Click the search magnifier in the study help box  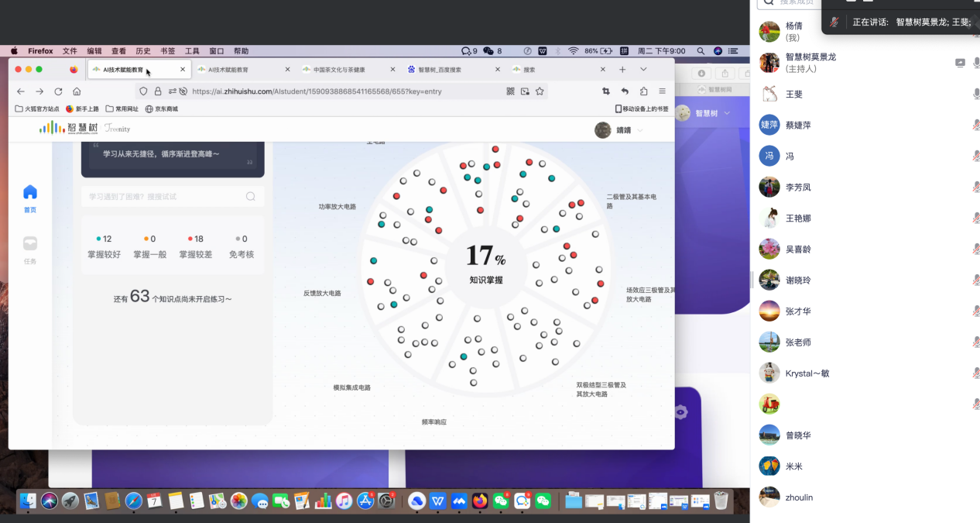pos(250,197)
